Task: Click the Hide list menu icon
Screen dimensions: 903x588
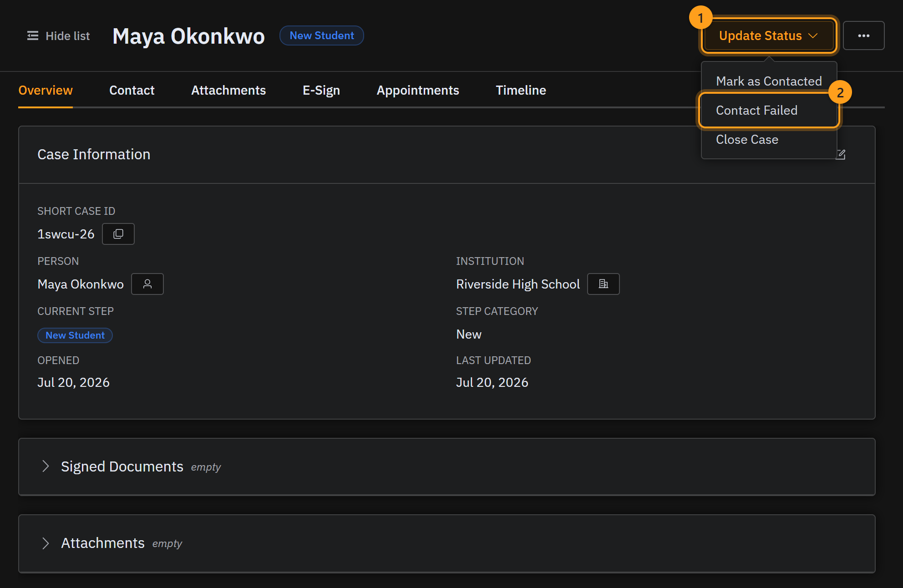Action: (33, 35)
